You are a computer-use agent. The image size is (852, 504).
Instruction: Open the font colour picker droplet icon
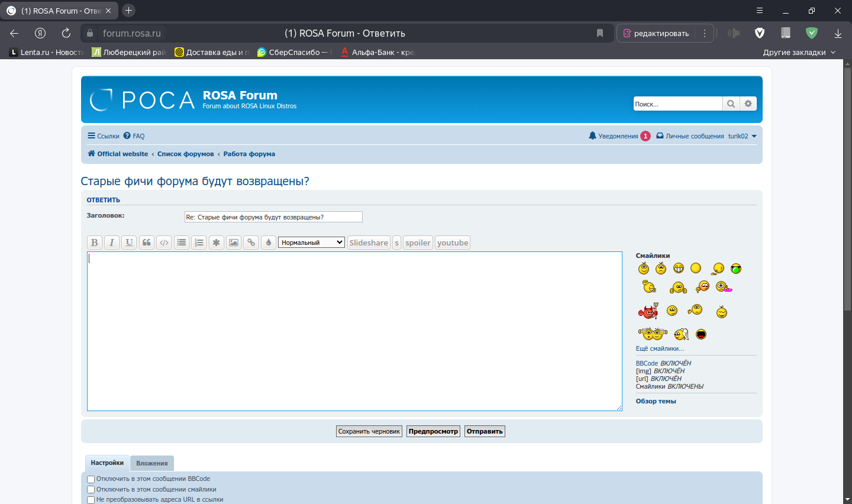tap(269, 243)
